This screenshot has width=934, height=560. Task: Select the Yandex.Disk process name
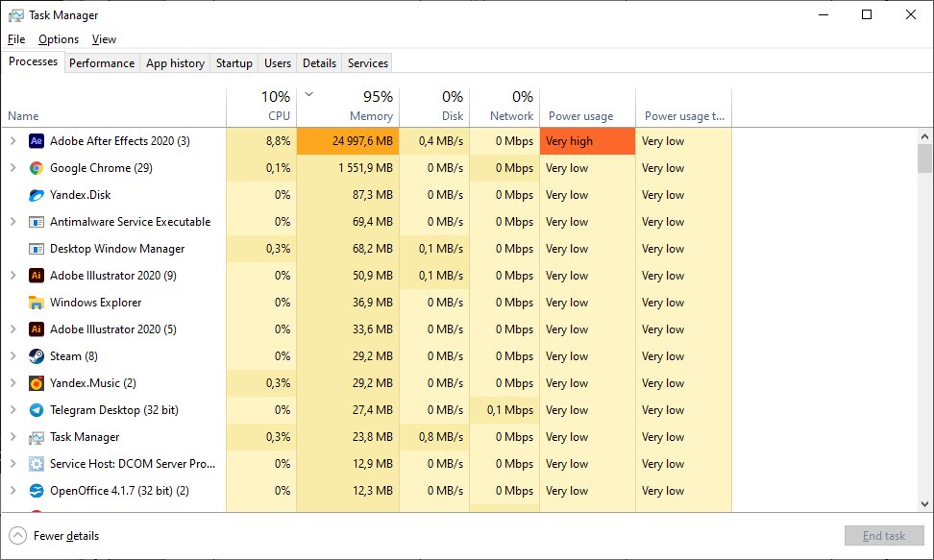point(81,195)
